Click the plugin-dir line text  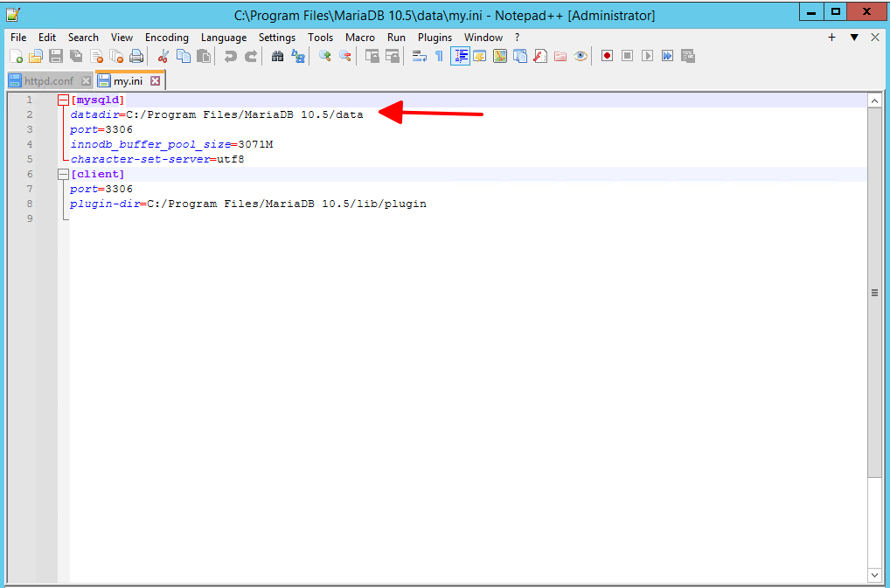pyautogui.click(x=248, y=204)
